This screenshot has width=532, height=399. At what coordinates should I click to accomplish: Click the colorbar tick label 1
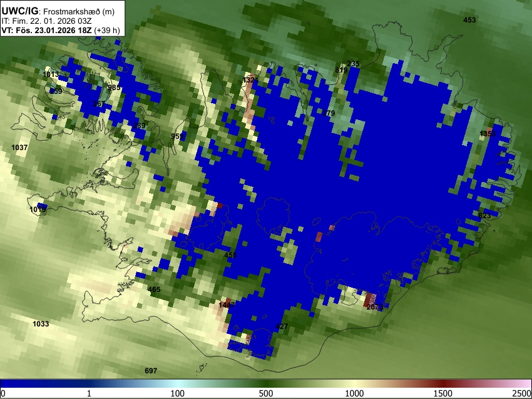[x=89, y=393]
